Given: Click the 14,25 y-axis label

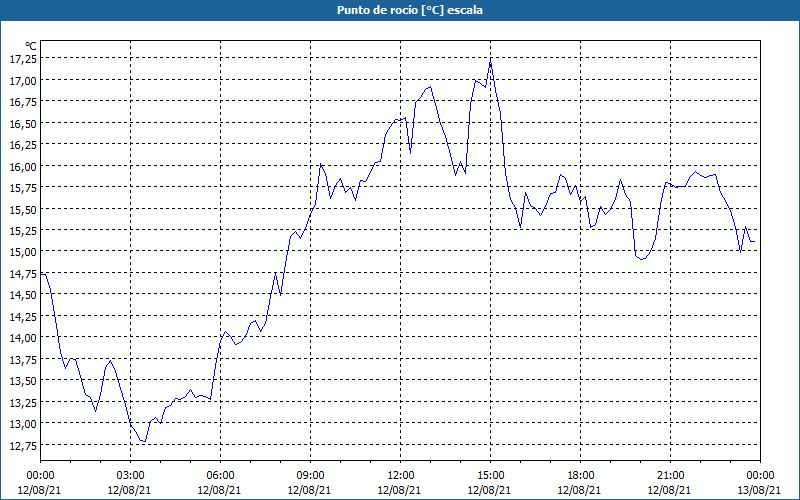Looking at the screenshot, I should coord(23,316).
